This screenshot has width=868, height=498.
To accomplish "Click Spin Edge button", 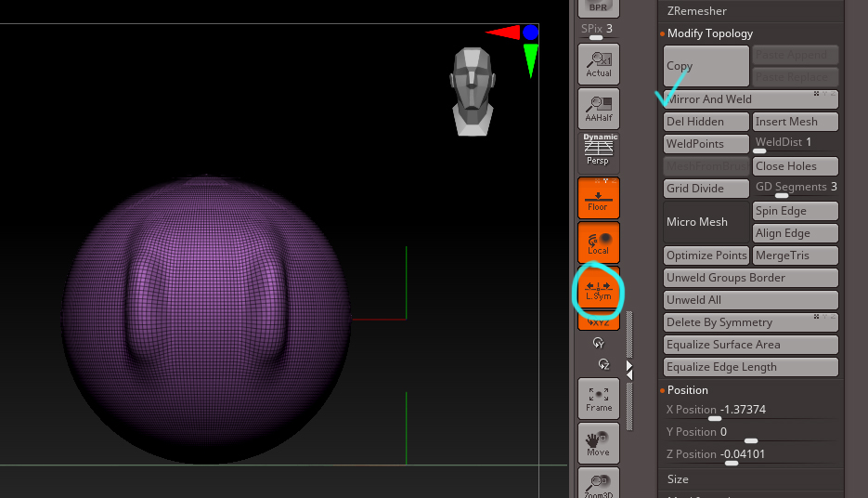I will point(795,211).
